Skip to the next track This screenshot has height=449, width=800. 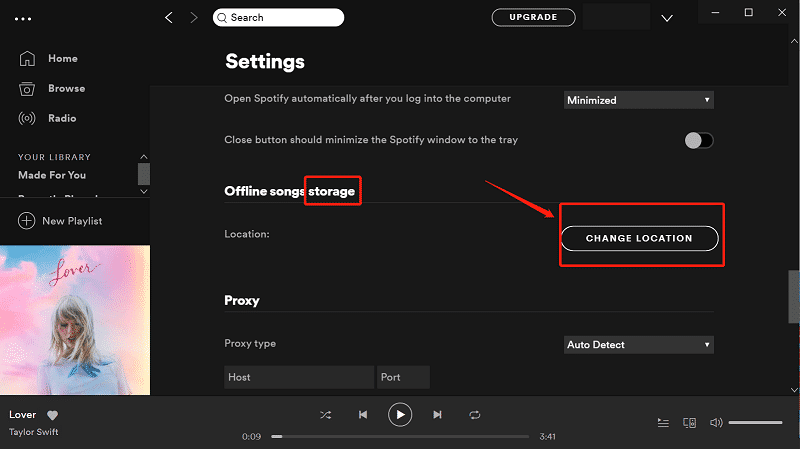[437, 414]
